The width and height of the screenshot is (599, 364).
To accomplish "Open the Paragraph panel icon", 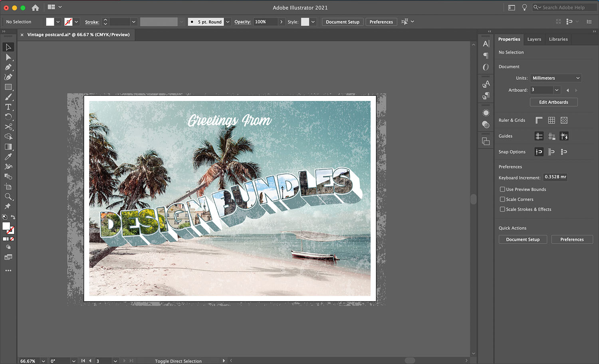I will (486, 55).
